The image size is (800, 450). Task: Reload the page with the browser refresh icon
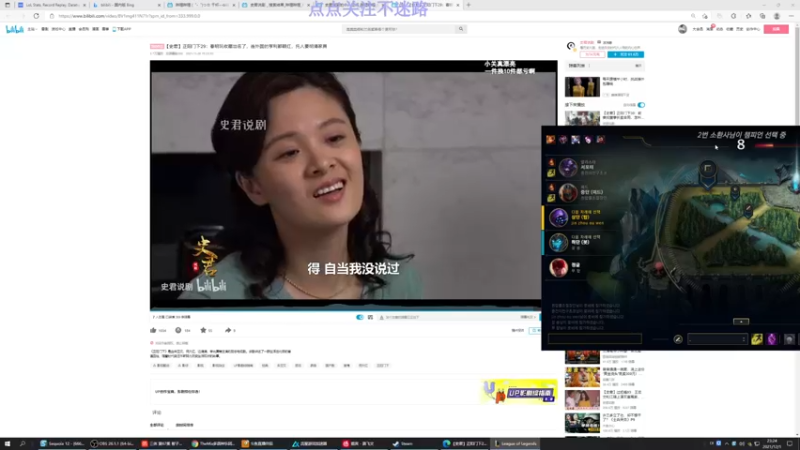pos(36,16)
